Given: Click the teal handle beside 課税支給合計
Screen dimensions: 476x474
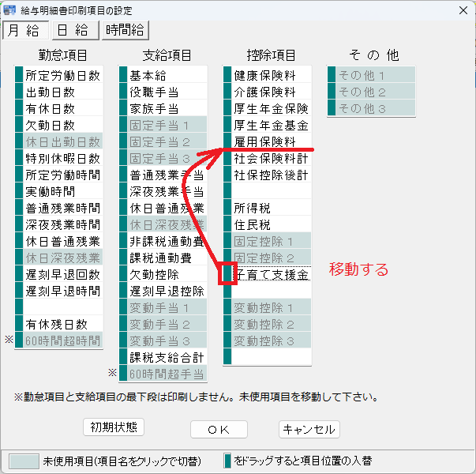Looking at the screenshot, I should pyautogui.click(x=123, y=357).
